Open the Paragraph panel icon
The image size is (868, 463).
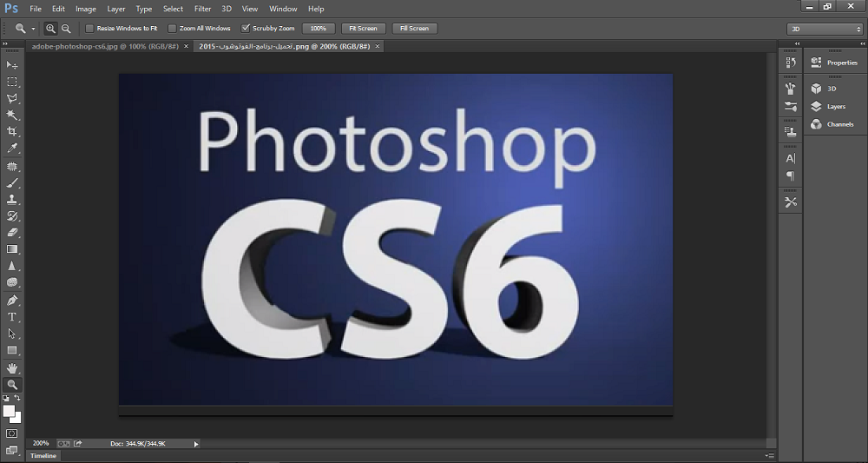tap(791, 176)
